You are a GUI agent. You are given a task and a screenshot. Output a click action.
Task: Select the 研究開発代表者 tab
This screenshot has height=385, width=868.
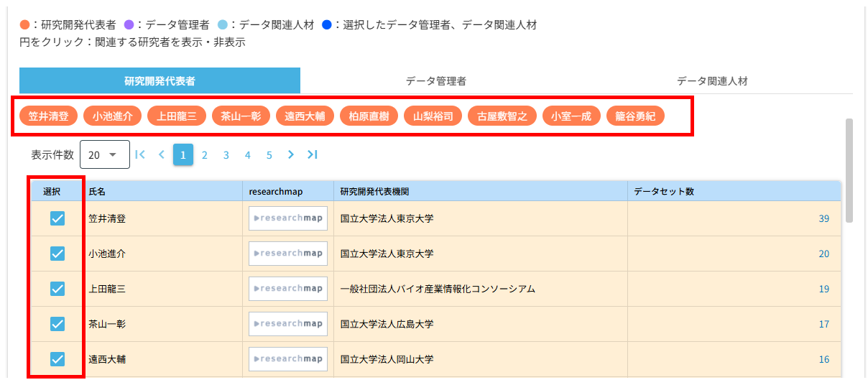click(x=160, y=81)
